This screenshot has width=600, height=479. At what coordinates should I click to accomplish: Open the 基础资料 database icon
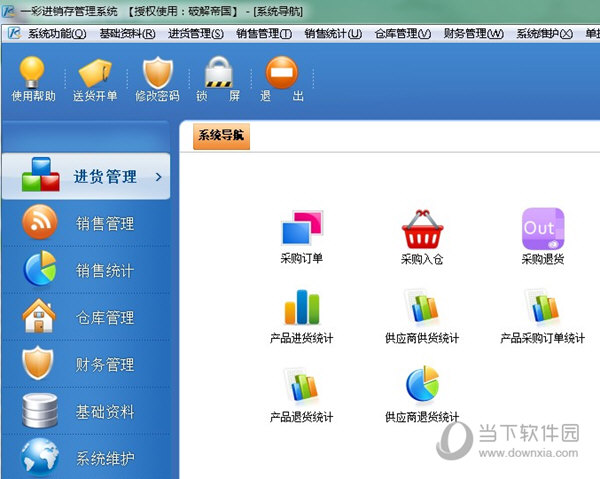point(40,410)
